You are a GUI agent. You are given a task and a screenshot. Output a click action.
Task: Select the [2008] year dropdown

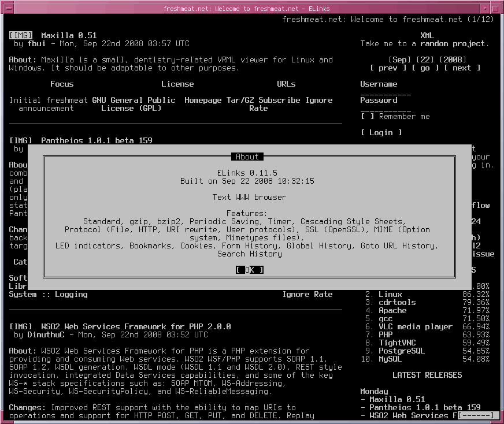(453, 59)
